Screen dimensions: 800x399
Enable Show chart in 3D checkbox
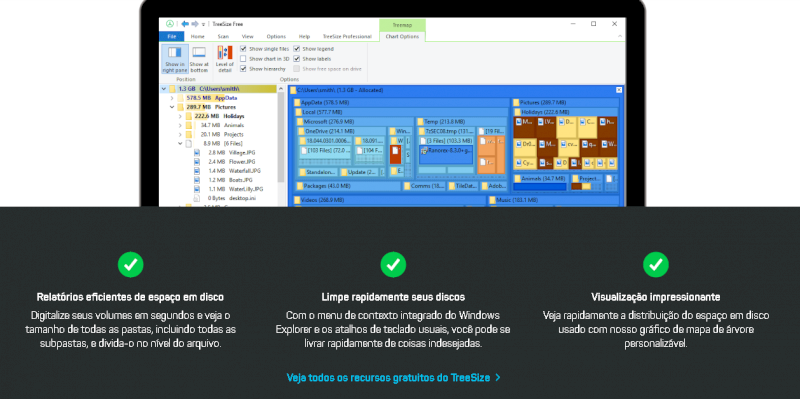[243, 59]
